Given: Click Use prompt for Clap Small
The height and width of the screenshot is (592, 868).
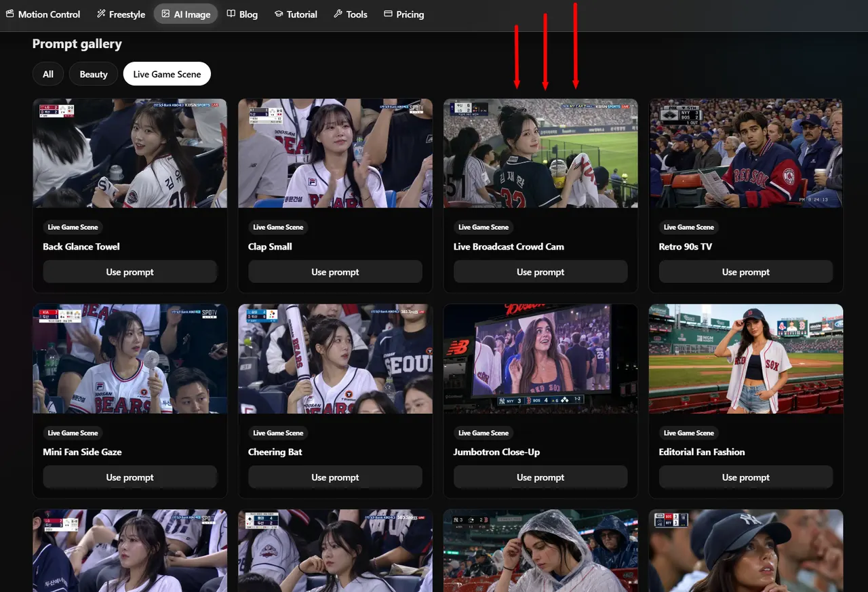Looking at the screenshot, I should point(335,272).
